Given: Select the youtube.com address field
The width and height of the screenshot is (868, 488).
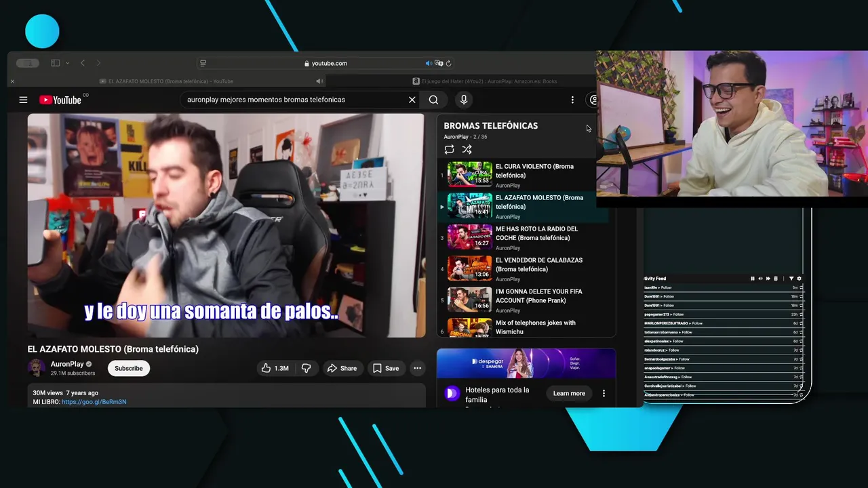Looking at the screenshot, I should [325, 63].
